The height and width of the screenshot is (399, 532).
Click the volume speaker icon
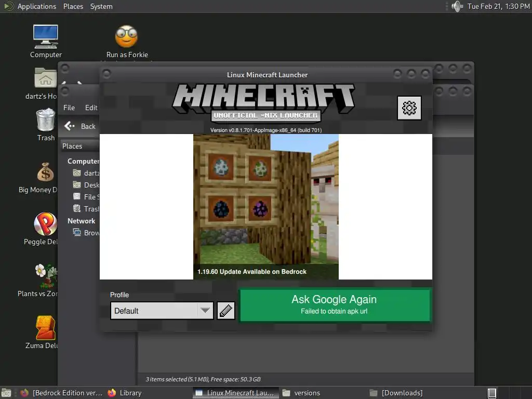tap(457, 6)
